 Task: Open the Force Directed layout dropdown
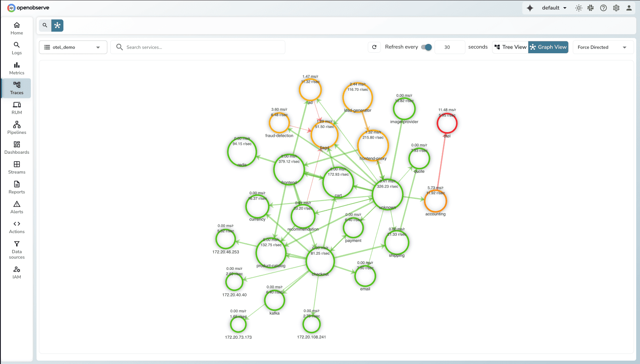pos(602,47)
